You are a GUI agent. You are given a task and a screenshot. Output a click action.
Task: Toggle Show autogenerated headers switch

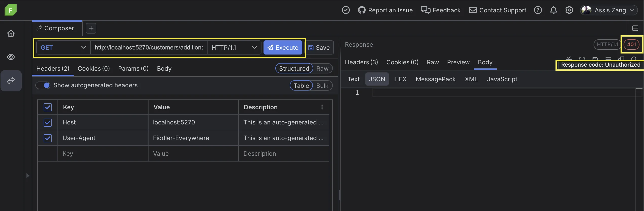click(43, 85)
